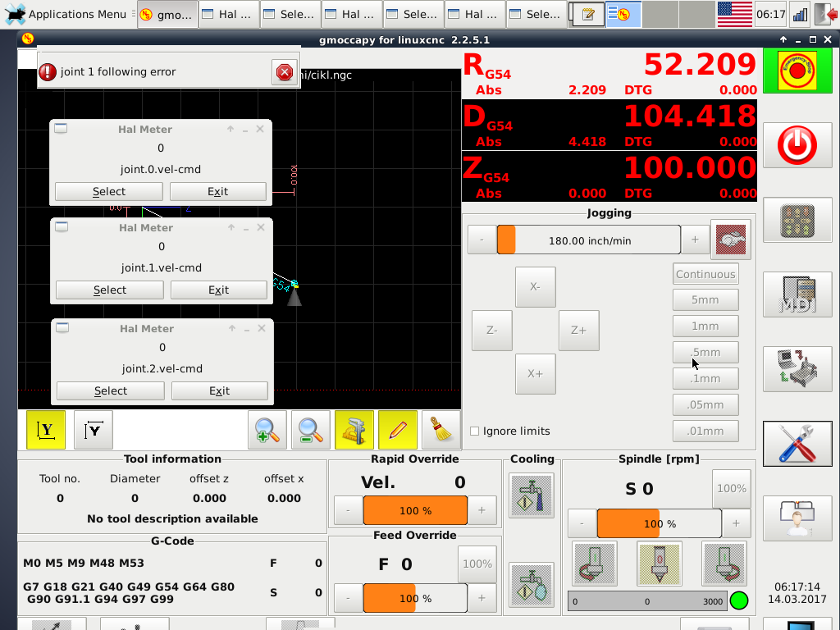Viewport: 840px width, 630px height.
Task: Jog Z- axis button
Action: (x=492, y=331)
